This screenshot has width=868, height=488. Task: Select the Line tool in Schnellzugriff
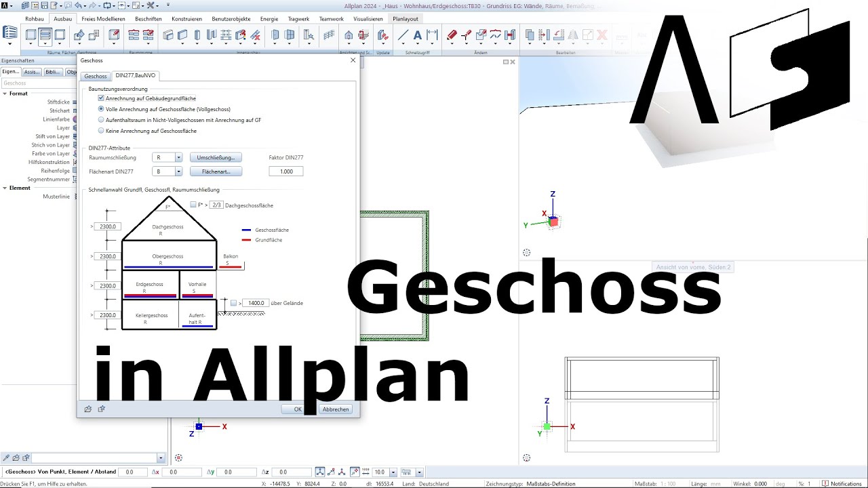403,35
